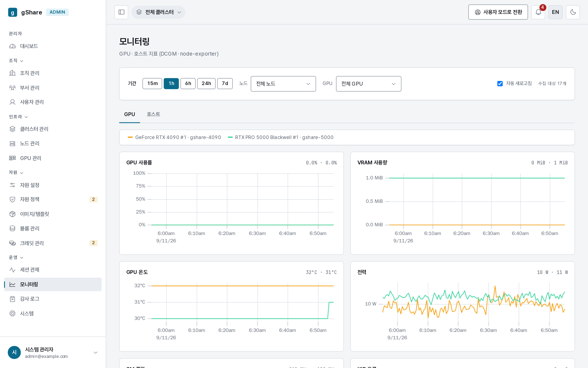Click the admin@example.com account email
Image resolution: width=588 pixels, height=368 pixels.
pos(46,357)
